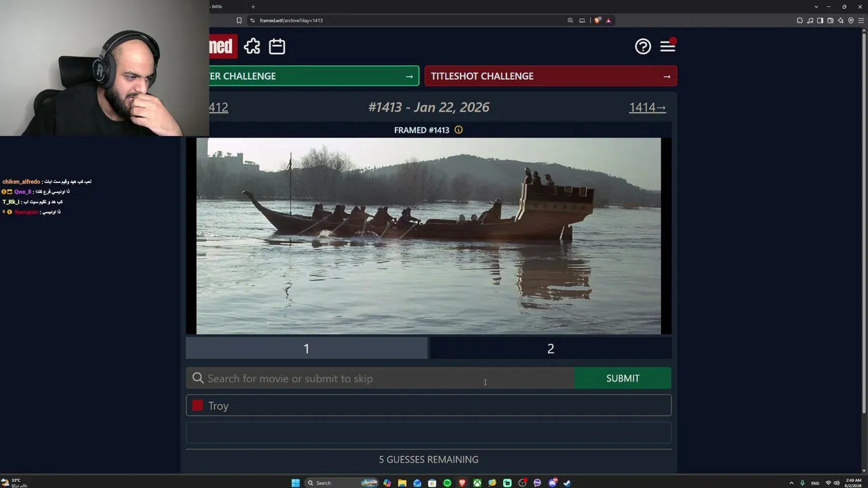Image resolution: width=868 pixels, height=488 pixels.
Task: Open the Brave Wallet icon
Action: click(x=831, y=20)
